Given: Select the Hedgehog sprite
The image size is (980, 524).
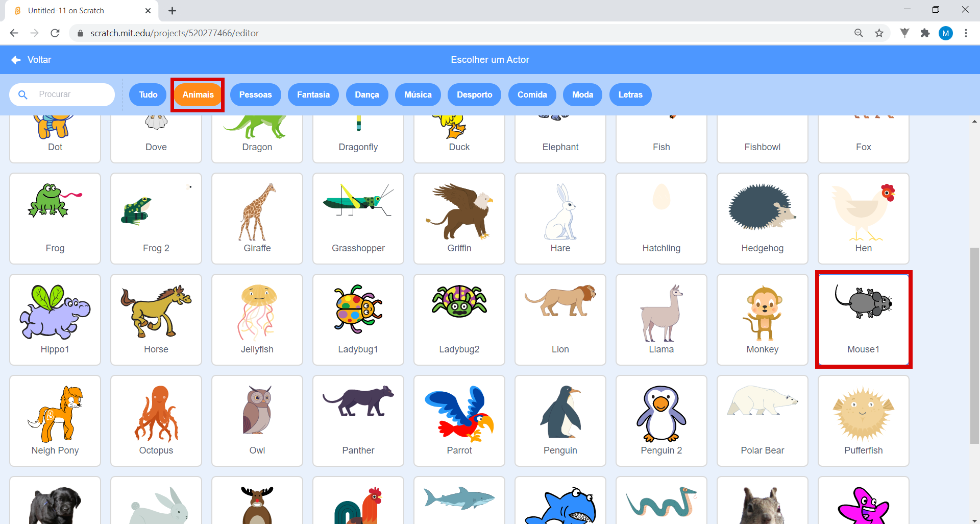Looking at the screenshot, I should pos(762,219).
